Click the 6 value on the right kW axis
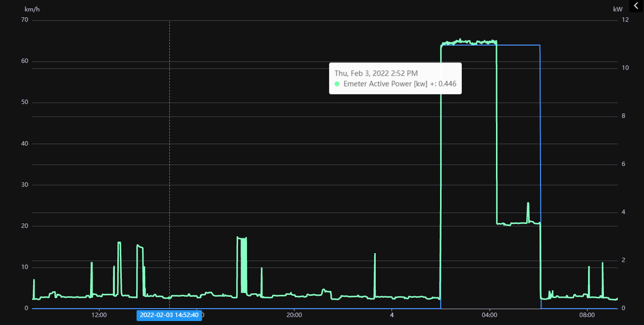Image resolution: width=644 pixels, height=325 pixels. coord(624,164)
